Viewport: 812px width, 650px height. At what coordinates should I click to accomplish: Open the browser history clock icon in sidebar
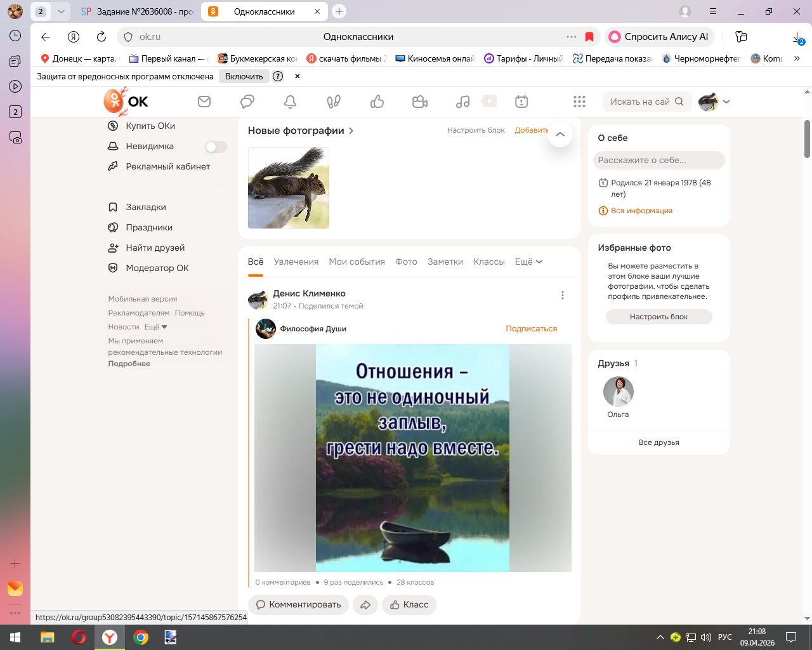[x=15, y=36]
